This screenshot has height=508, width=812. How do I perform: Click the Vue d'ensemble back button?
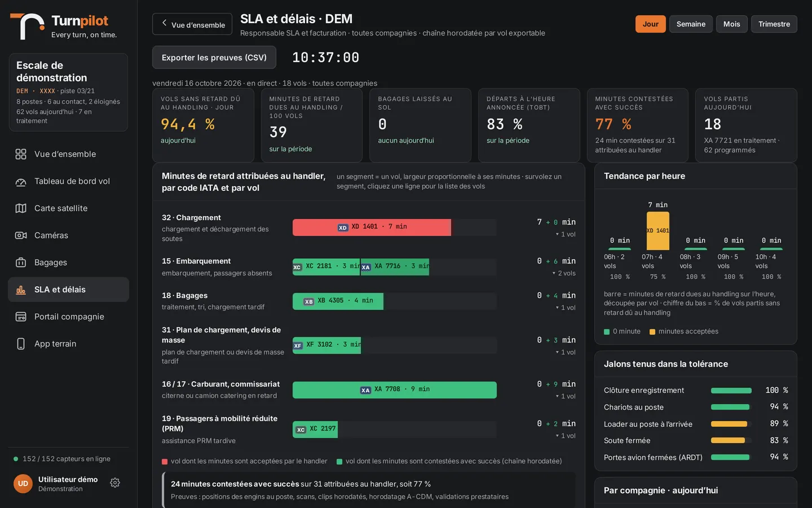tap(192, 24)
